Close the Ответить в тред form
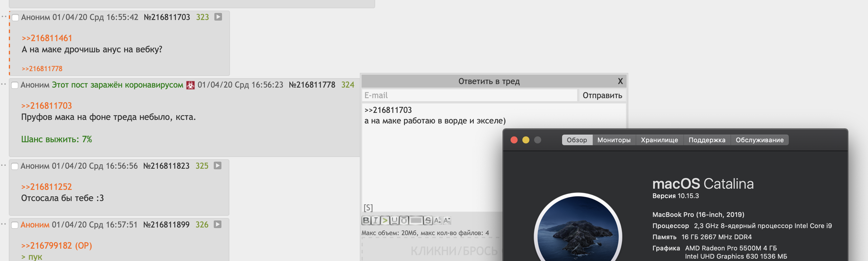 tap(620, 81)
